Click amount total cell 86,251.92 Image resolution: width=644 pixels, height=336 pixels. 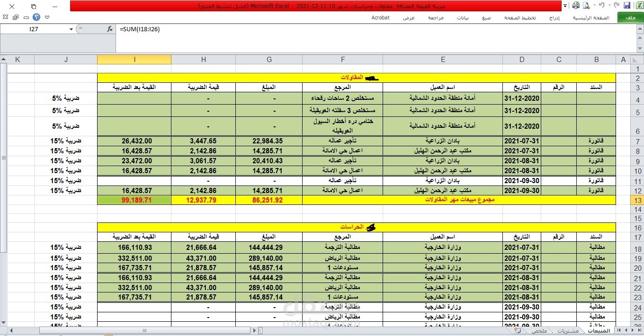[x=269, y=200]
